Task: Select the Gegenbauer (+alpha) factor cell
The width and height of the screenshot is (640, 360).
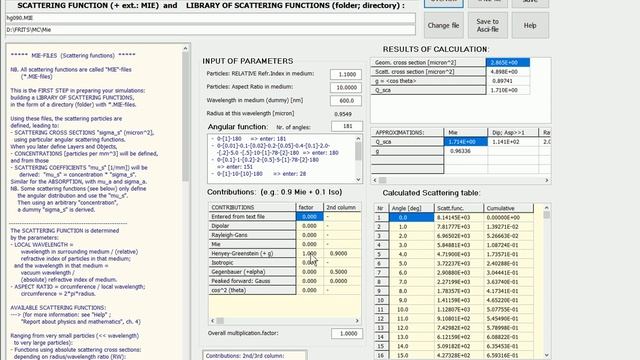Action: coord(309,272)
